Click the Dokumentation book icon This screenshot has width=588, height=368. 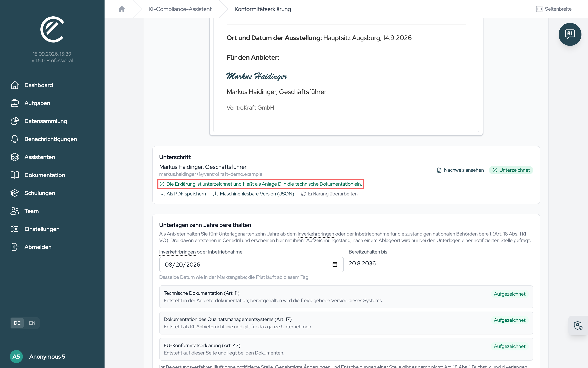point(14,175)
